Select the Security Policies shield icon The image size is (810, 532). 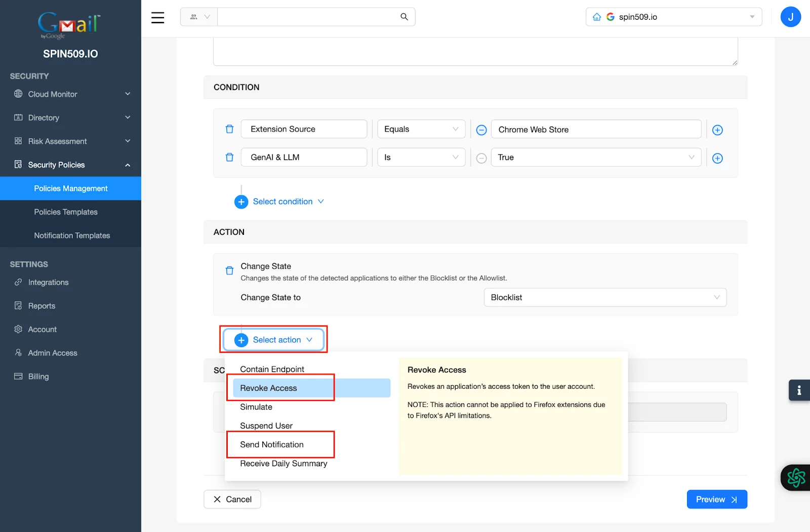click(18, 165)
